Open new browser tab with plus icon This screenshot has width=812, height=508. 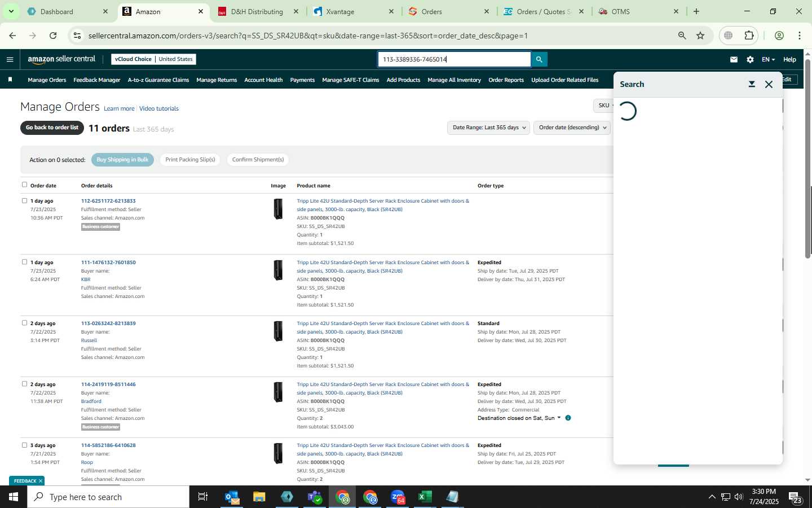696,11
